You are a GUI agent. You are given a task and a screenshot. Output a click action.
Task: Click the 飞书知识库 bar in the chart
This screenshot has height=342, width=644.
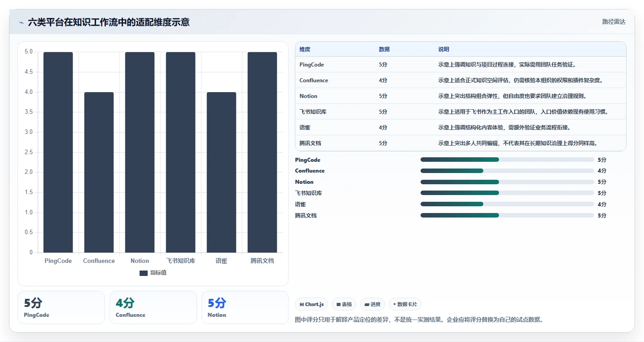(180, 152)
